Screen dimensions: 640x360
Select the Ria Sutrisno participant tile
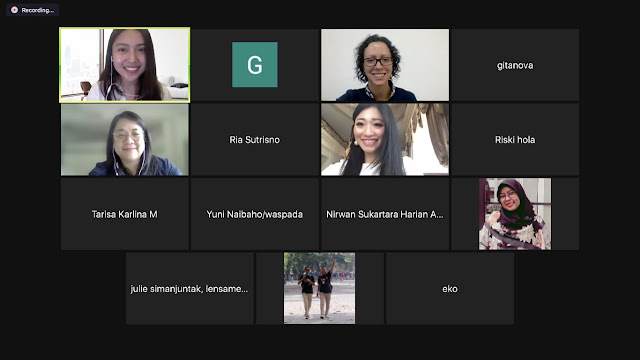[x=255, y=139]
